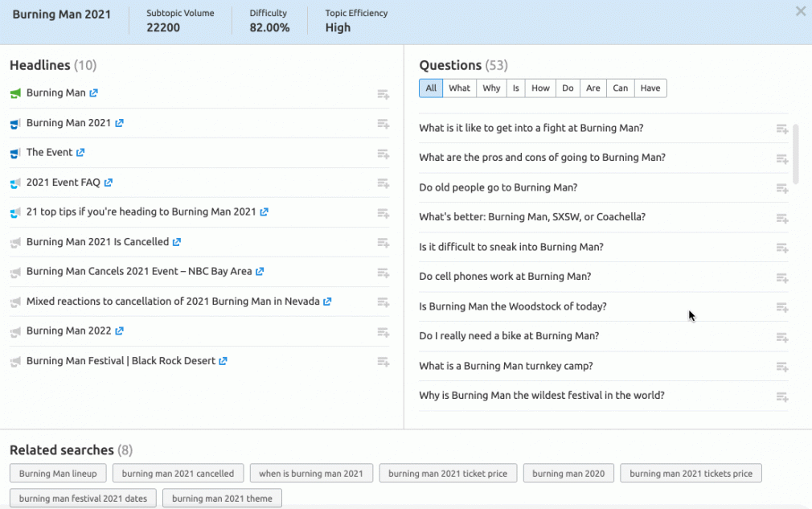
Task: Click 'What is a Burning Man turnkey camp?'
Action: click(506, 366)
